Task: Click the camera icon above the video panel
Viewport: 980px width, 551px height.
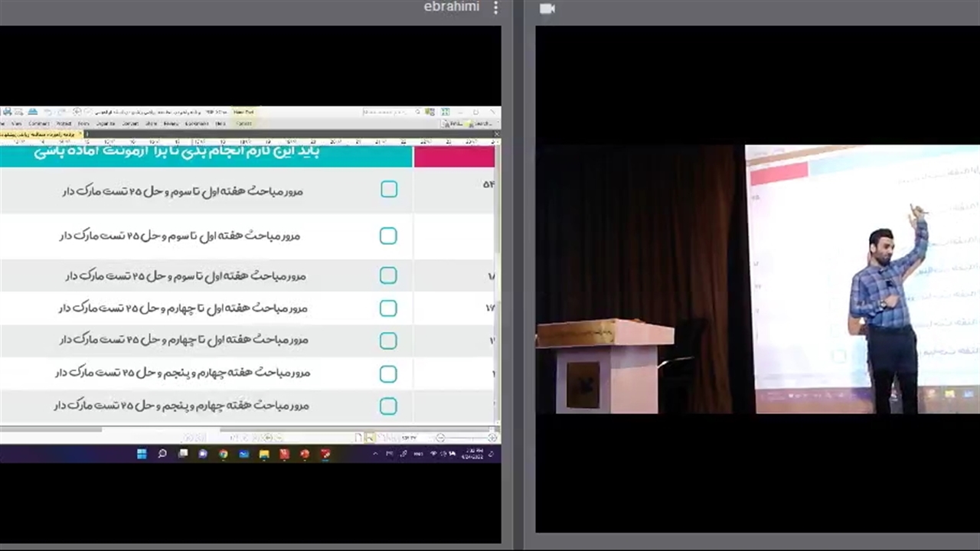Action: [547, 8]
